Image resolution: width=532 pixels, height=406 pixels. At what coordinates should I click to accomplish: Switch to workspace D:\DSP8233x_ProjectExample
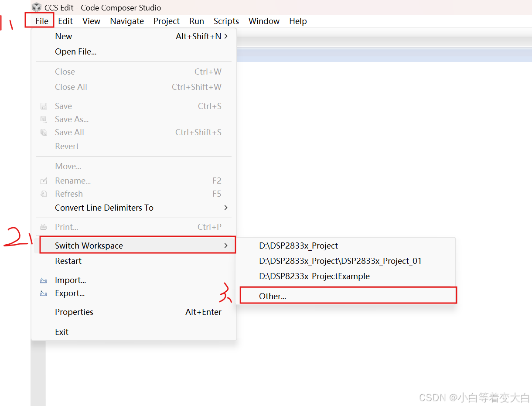click(x=347, y=276)
